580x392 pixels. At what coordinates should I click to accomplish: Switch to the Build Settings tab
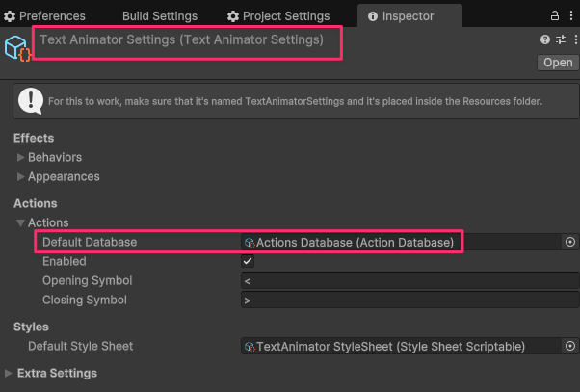[x=159, y=16]
